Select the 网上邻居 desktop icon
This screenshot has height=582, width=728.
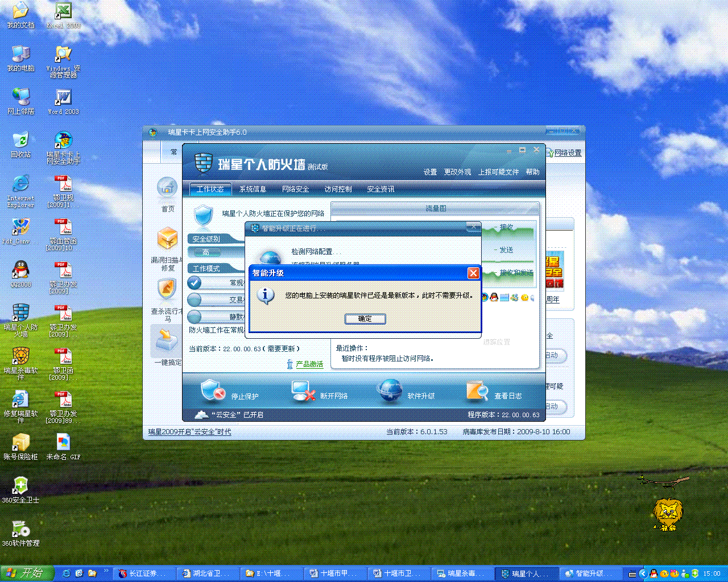click(x=20, y=102)
